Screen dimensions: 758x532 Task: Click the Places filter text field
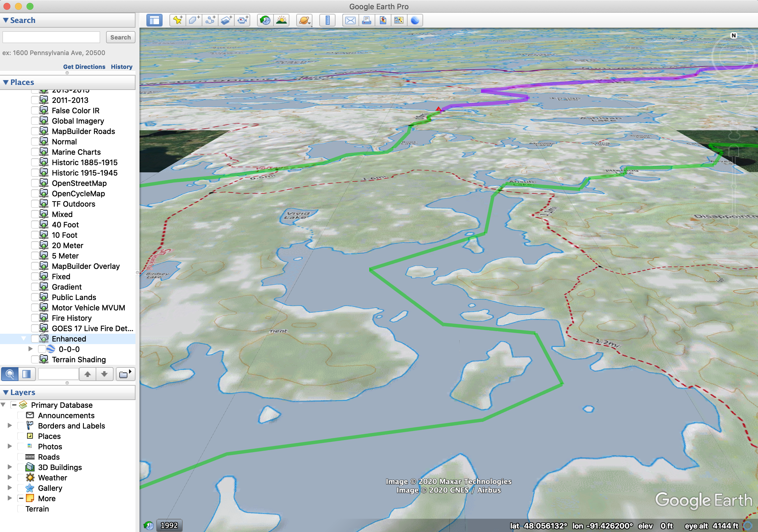click(59, 374)
